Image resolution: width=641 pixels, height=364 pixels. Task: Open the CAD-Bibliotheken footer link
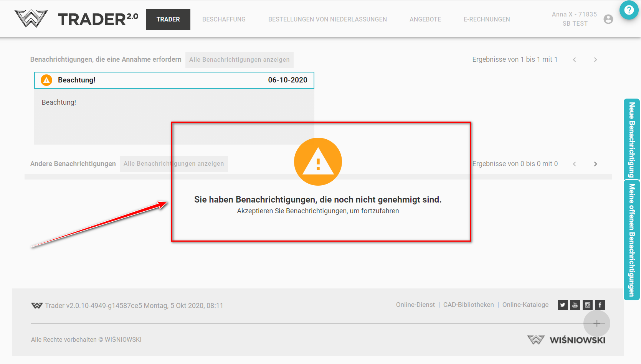468,305
